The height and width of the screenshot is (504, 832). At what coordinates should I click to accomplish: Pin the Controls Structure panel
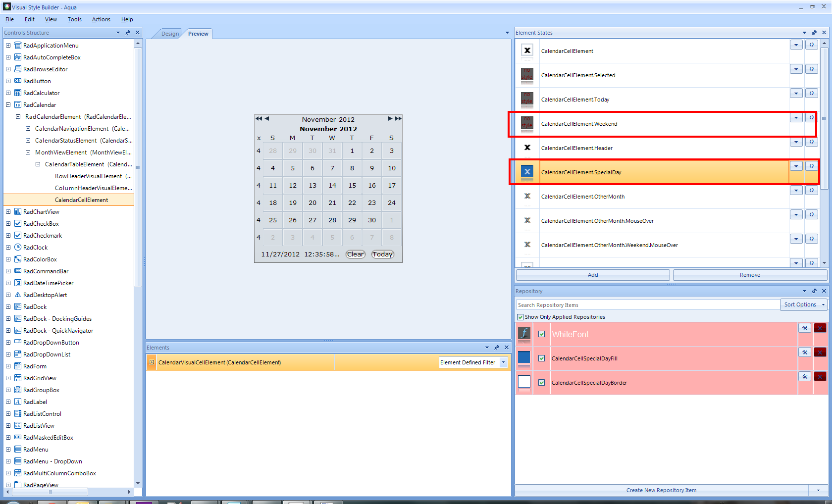coord(128,33)
